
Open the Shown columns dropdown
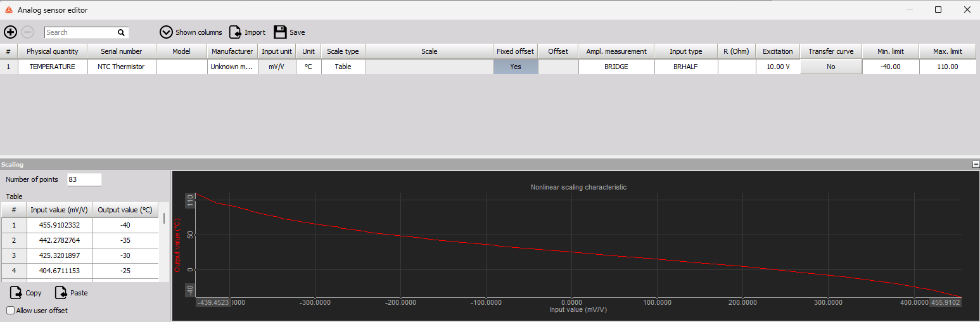click(x=191, y=32)
